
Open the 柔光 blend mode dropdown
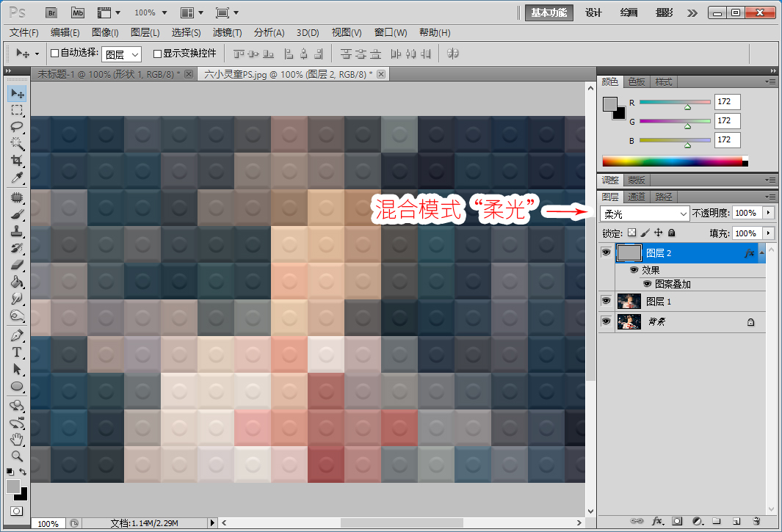pyautogui.click(x=645, y=214)
